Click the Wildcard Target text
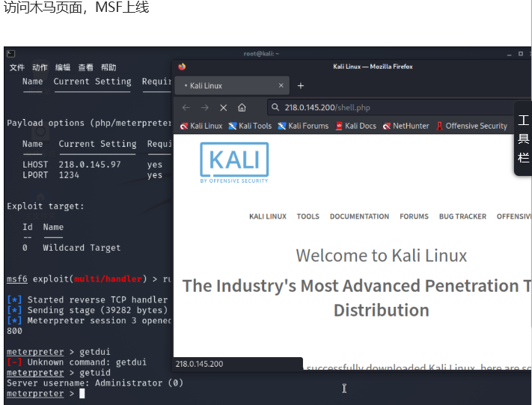The width and height of the screenshot is (532, 405). tap(82, 248)
